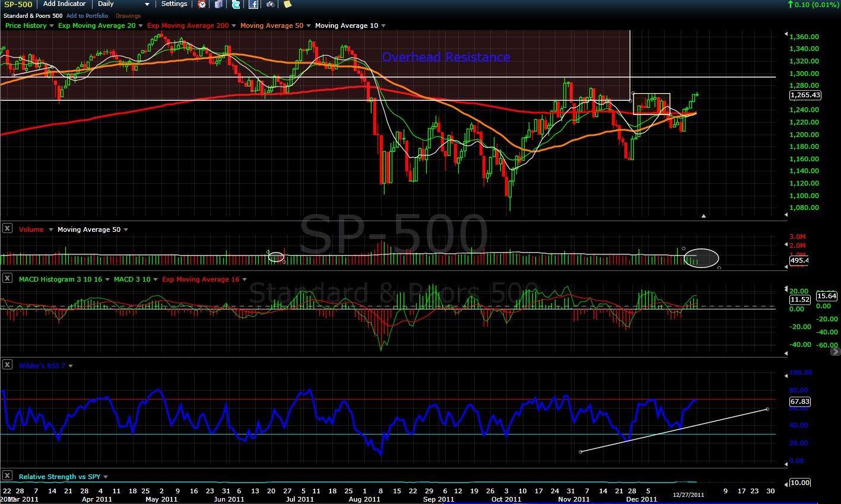Share chart via Twitter icon
This screenshot has width=841, height=504.
pyautogui.click(x=236, y=4)
